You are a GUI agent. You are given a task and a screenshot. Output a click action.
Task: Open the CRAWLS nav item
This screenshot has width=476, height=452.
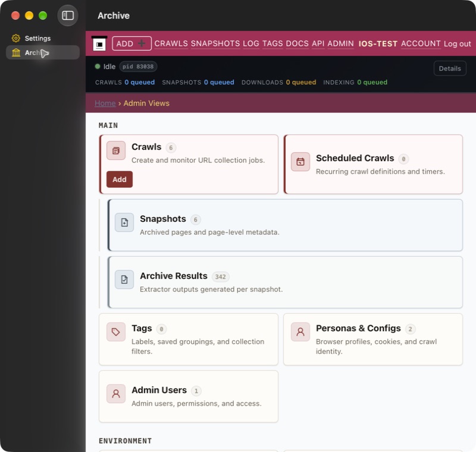pyautogui.click(x=171, y=43)
